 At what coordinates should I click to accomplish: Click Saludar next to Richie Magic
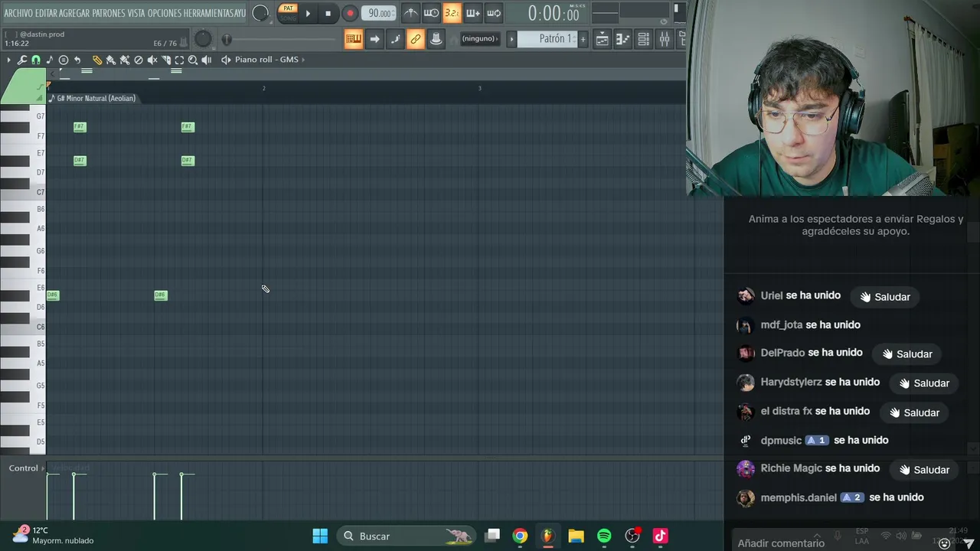click(x=924, y=470)
